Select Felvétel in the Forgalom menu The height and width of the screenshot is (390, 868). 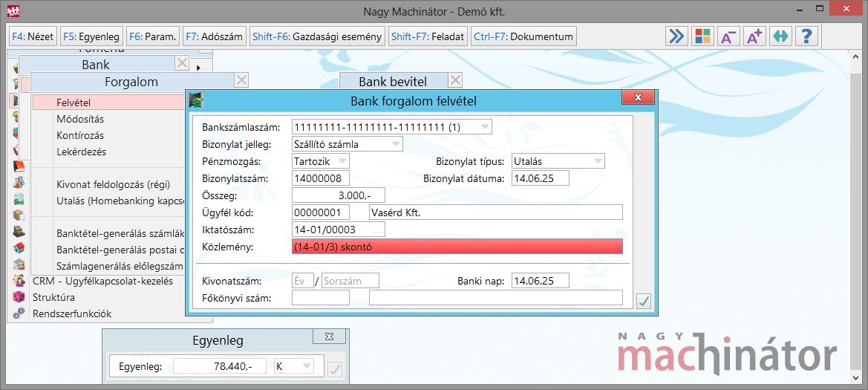click(109, 103)
